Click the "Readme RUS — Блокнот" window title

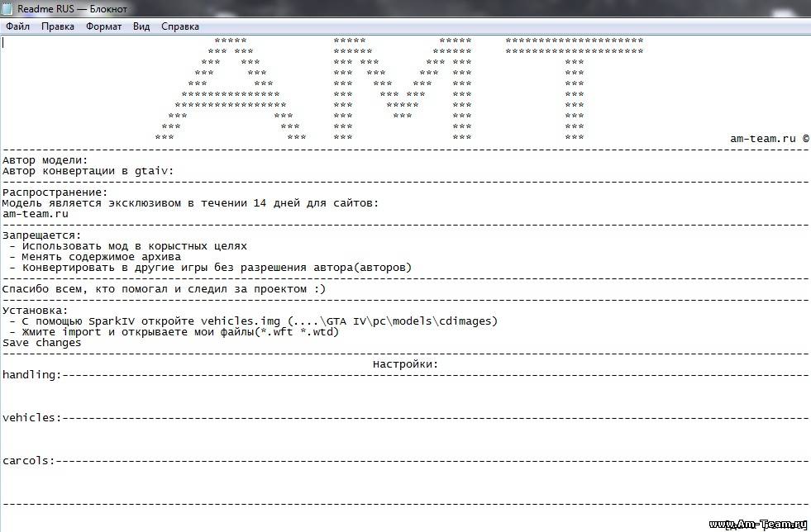[x=73, y=9]
